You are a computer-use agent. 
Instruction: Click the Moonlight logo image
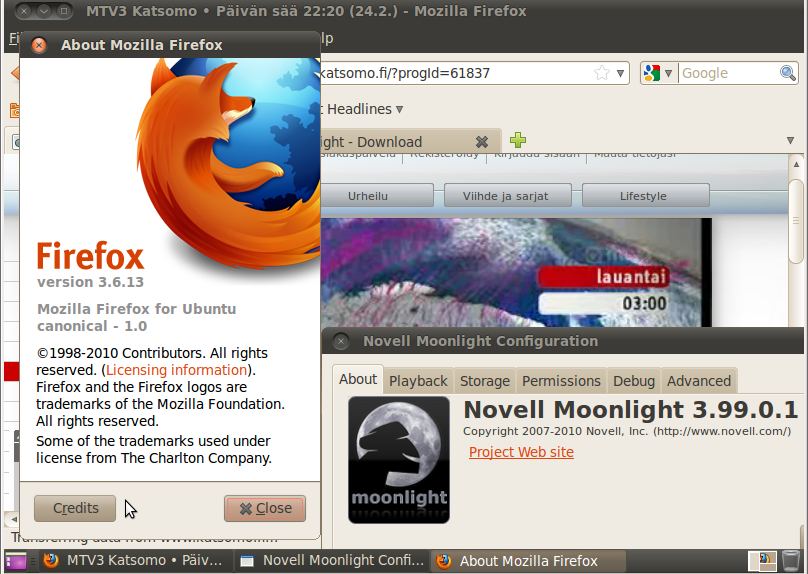pyautogui.click(x=398, y=459)
